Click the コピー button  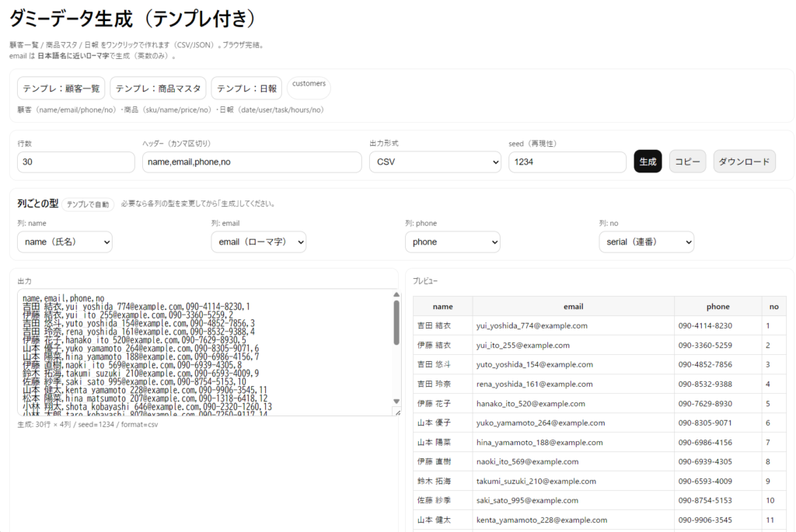point(687,162)
